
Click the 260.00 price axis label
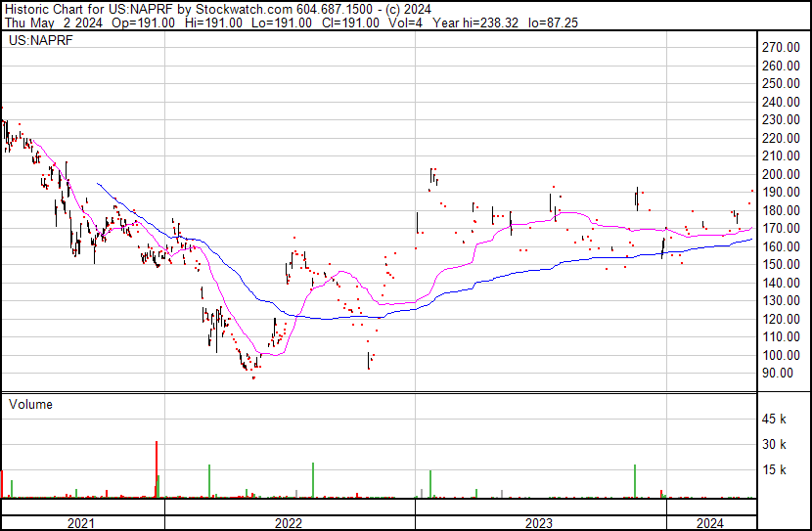pyautogui.click(x=781, y=66)
